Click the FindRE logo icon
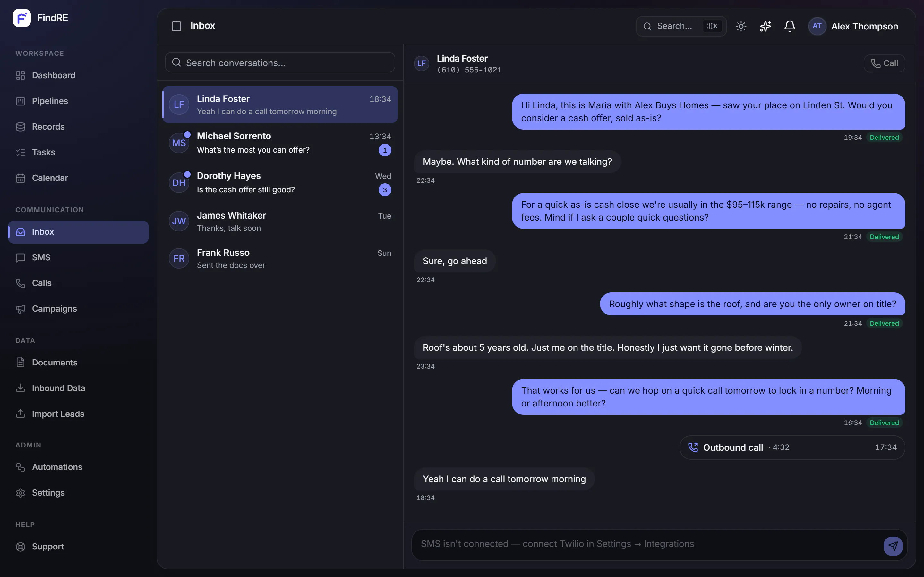 [21, 18]
